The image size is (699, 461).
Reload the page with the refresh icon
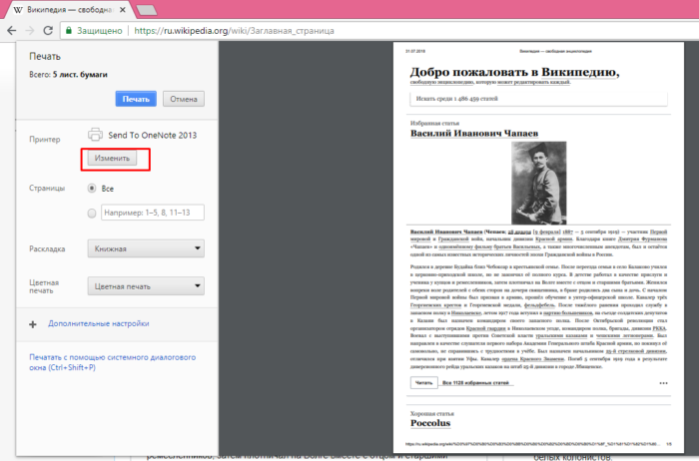pos(48,30)
